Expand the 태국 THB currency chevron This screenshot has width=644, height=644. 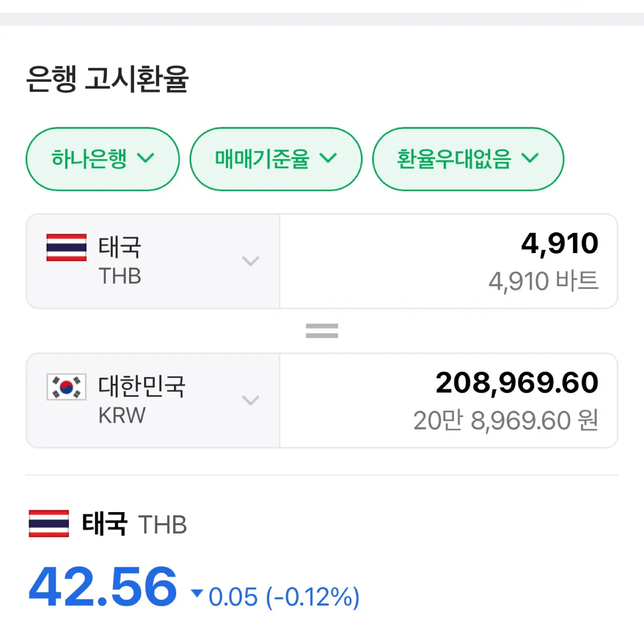pyautogui.click(x=250, y=261)
